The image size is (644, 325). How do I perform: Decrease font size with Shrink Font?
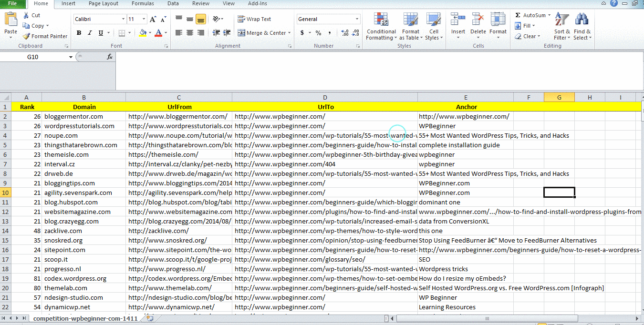(163, 19)
